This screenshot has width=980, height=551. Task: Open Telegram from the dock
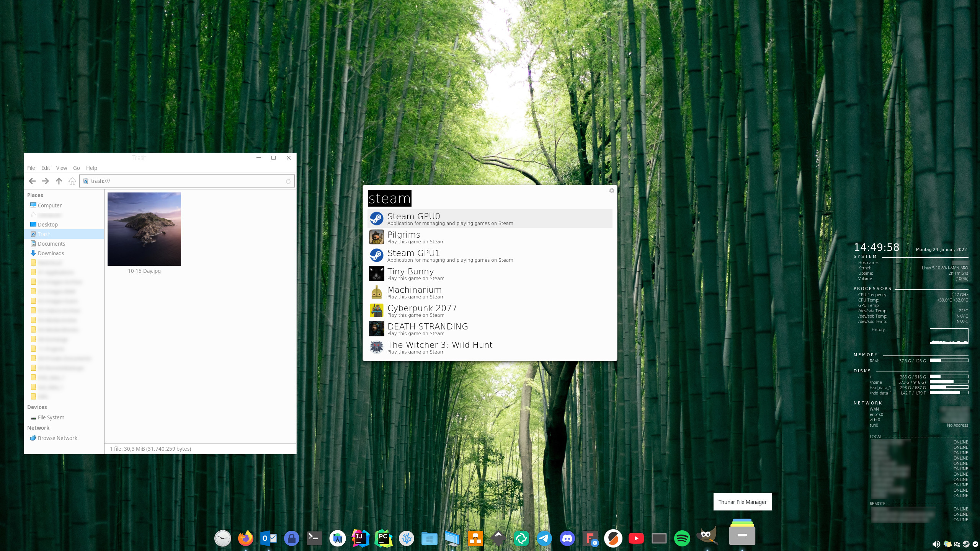544,538
